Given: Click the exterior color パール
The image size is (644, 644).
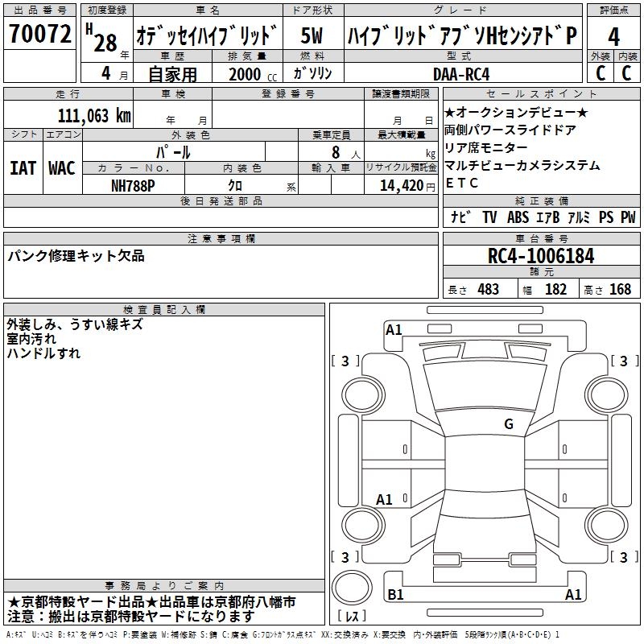Looking at the screenshot, I should click(173, 152).
